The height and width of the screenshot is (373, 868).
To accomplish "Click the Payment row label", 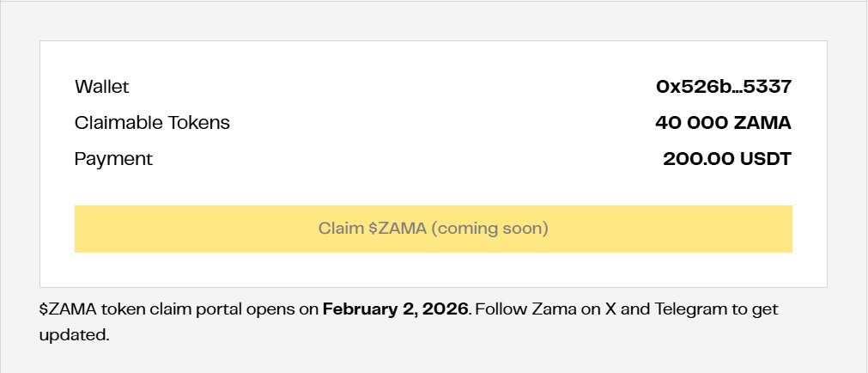I will coord(113,159).
